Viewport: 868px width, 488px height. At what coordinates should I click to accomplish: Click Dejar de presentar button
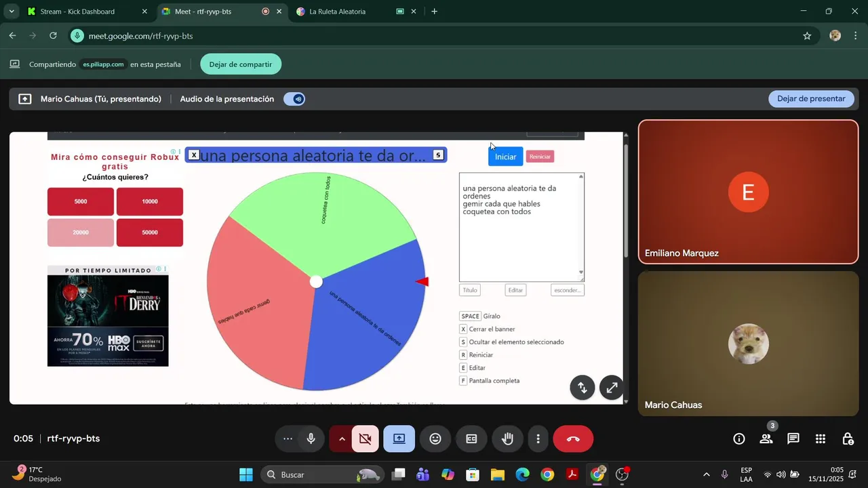[811, 99]
